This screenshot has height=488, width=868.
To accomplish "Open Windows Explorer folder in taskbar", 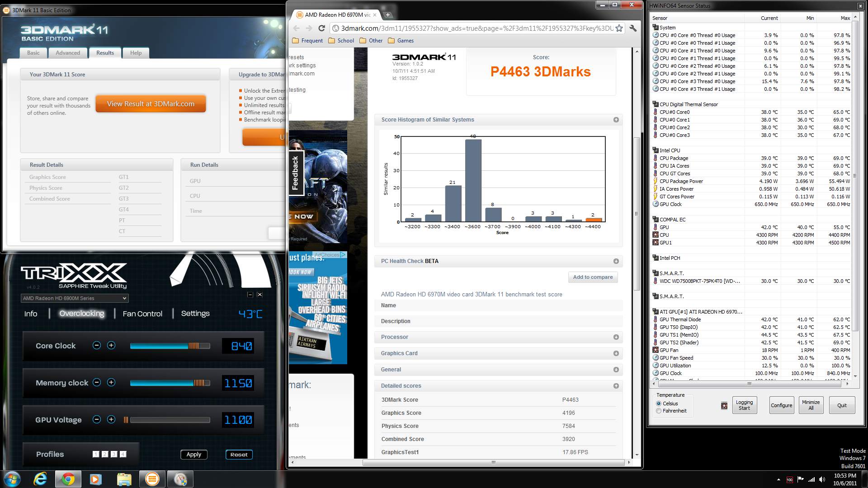I will (124, 479).
